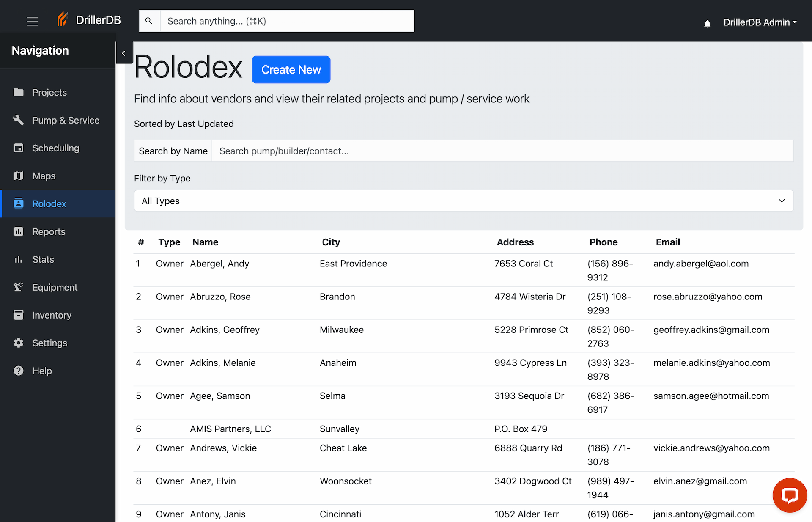Open the chat support bubble

pos(790,495)
